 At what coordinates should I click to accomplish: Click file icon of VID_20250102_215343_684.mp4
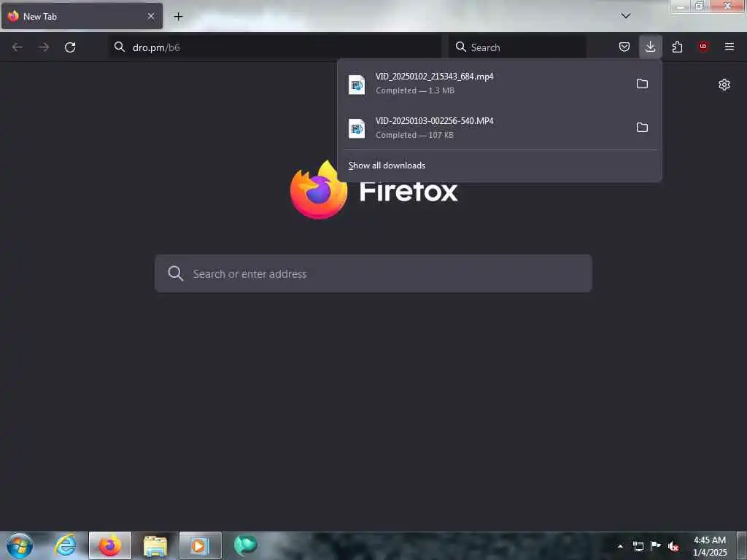[356, 85]
